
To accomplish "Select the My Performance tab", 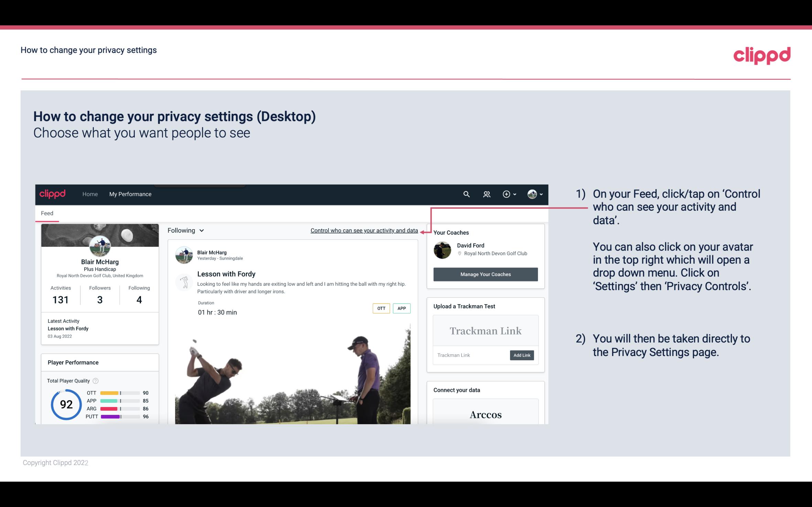I will point(130,194).
